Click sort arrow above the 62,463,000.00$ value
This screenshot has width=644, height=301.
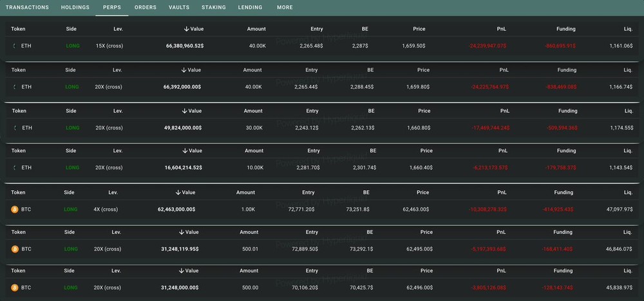point(178,193)
